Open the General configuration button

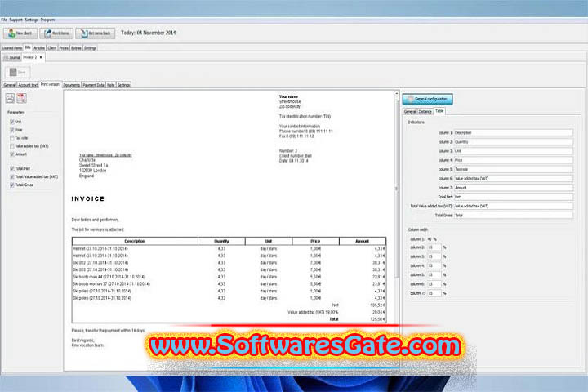(427, 99)
